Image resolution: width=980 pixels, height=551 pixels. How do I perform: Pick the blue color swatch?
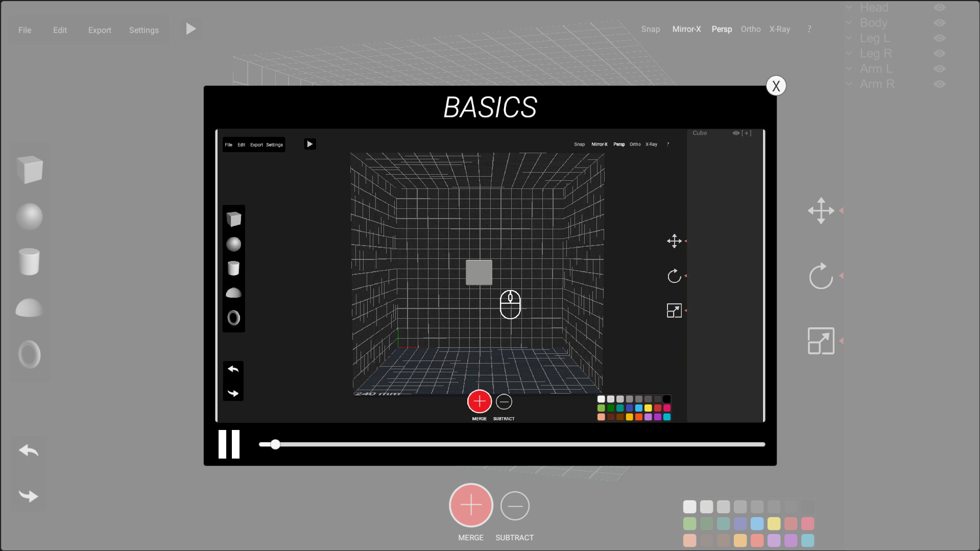click(x=757, y=523)
